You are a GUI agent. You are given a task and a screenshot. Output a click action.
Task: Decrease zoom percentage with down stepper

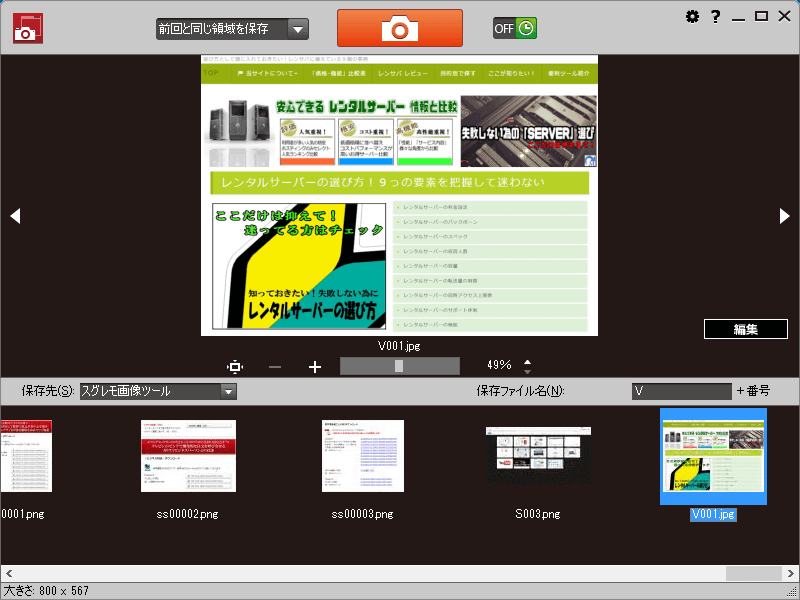[x=528, y=371]
